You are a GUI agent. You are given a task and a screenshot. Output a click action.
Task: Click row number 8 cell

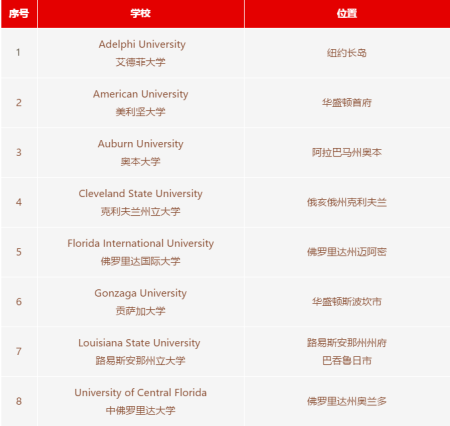pyautogui.click(x=19, y=401)
